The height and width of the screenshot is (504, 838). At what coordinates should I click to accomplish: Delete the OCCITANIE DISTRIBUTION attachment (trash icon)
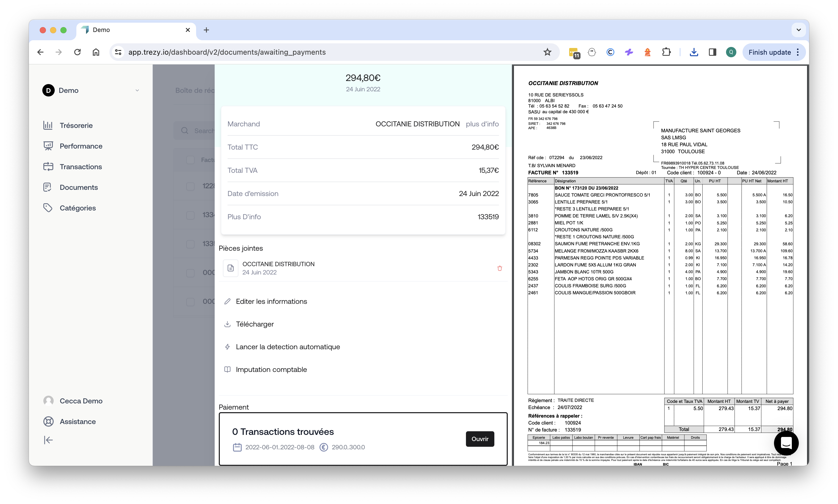499,268
